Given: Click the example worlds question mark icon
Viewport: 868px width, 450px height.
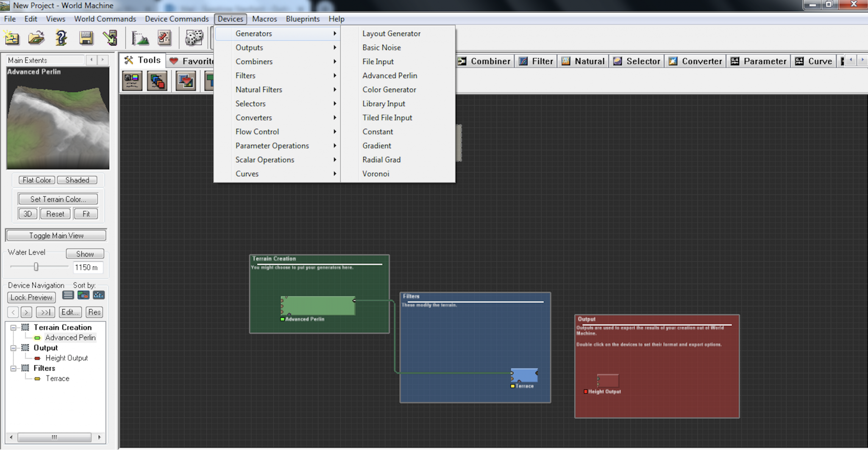Looking at the screenshot, I should 61,38.
